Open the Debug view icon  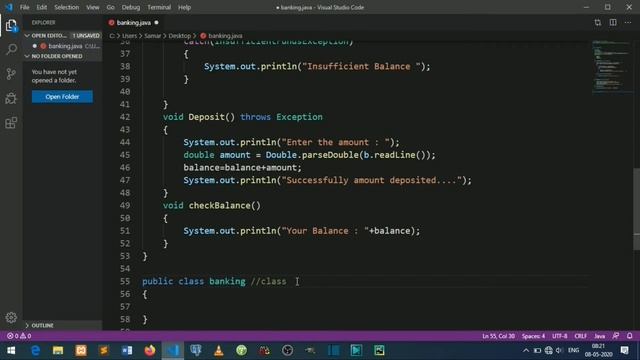point(11,98)
